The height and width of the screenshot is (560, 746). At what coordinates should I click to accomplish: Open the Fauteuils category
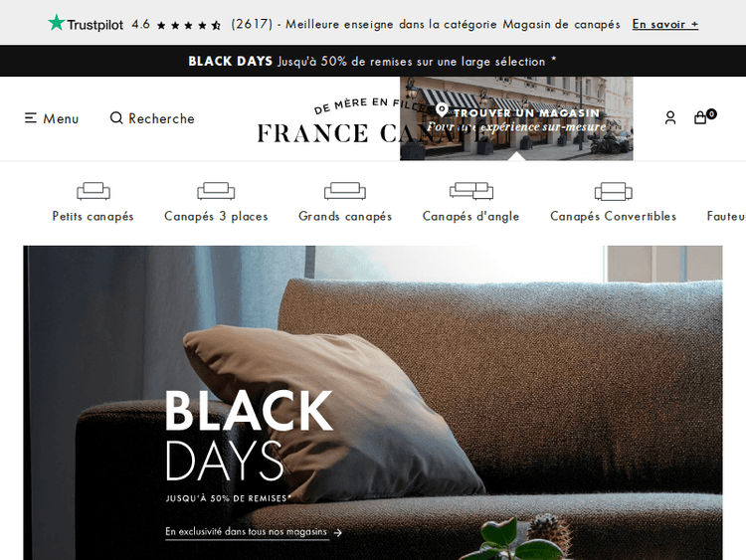[x=726, y=216]
